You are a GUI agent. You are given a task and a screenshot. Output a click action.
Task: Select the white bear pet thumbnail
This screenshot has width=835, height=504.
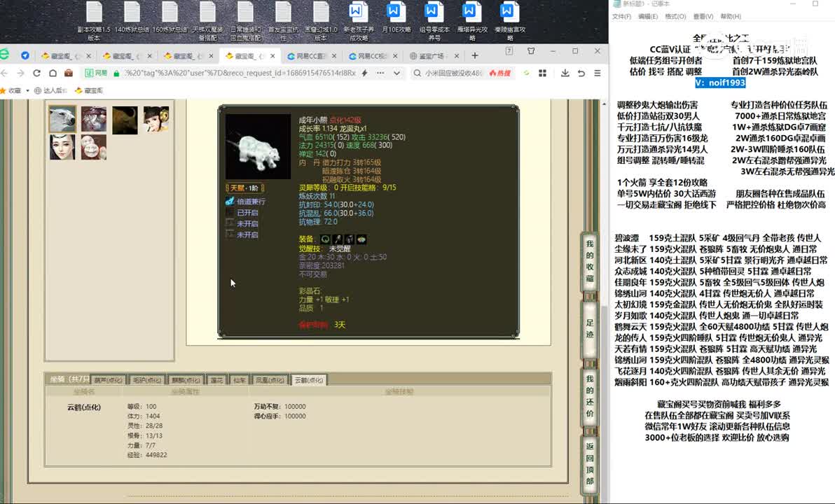(62, 119)
